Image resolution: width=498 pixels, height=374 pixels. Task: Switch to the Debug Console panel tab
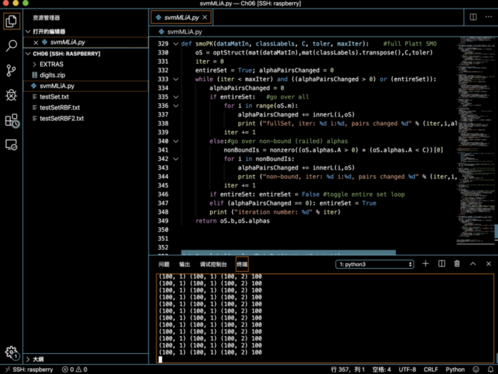click(x=213, y=264)
